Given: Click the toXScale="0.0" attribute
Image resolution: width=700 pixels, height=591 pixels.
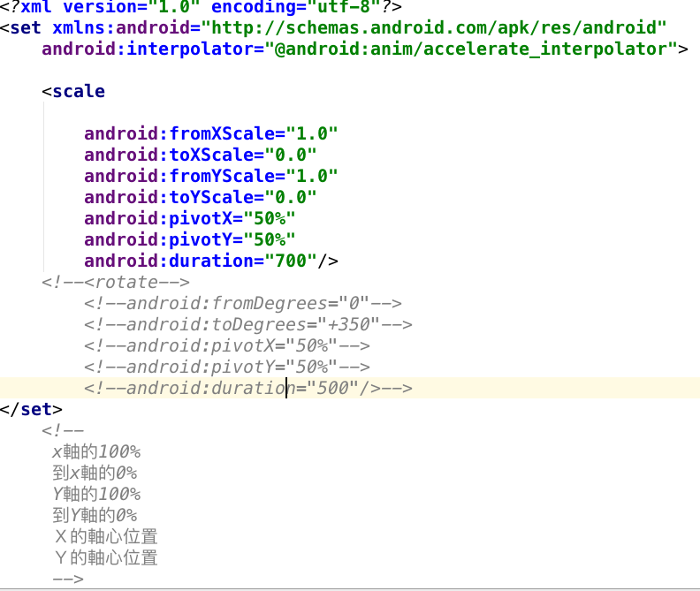Looking at the screenshot, I should click(x=200, y=155).
